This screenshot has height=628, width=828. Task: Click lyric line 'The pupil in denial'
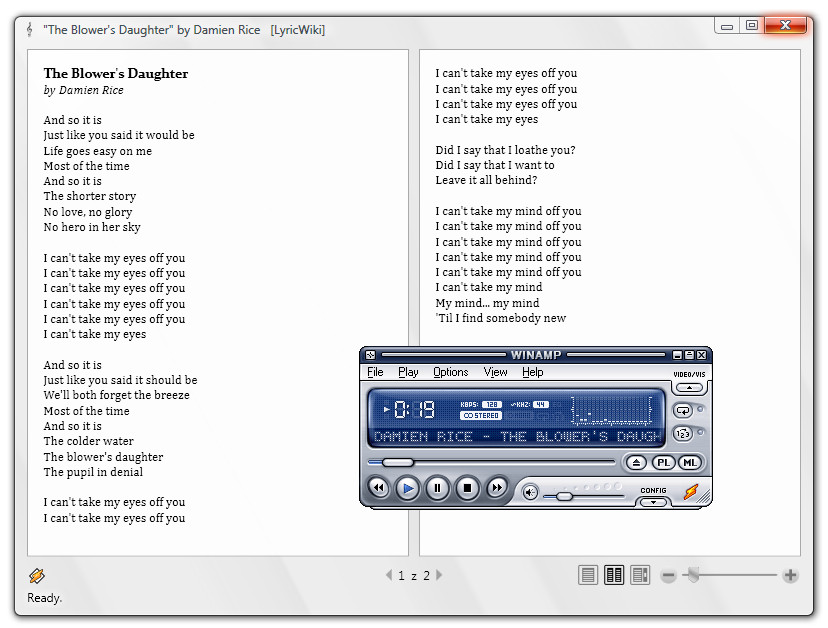pyautogui.click(x=93, y=472)
